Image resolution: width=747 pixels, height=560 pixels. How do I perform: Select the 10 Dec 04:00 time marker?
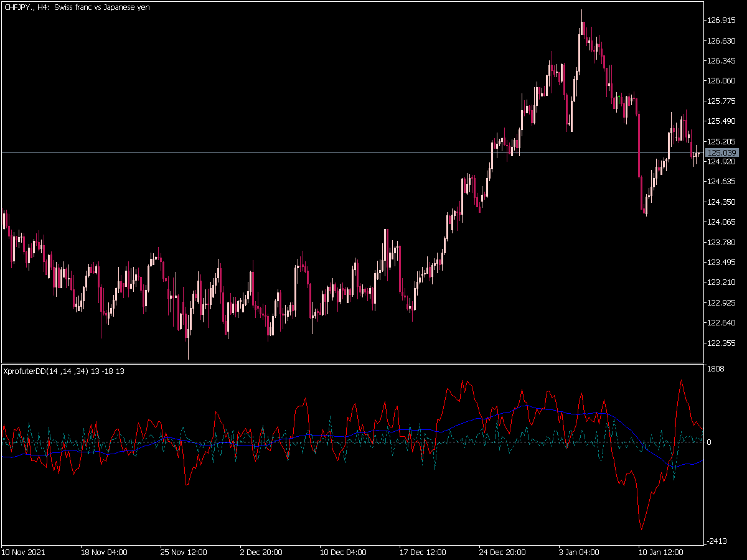coord(343,552)
